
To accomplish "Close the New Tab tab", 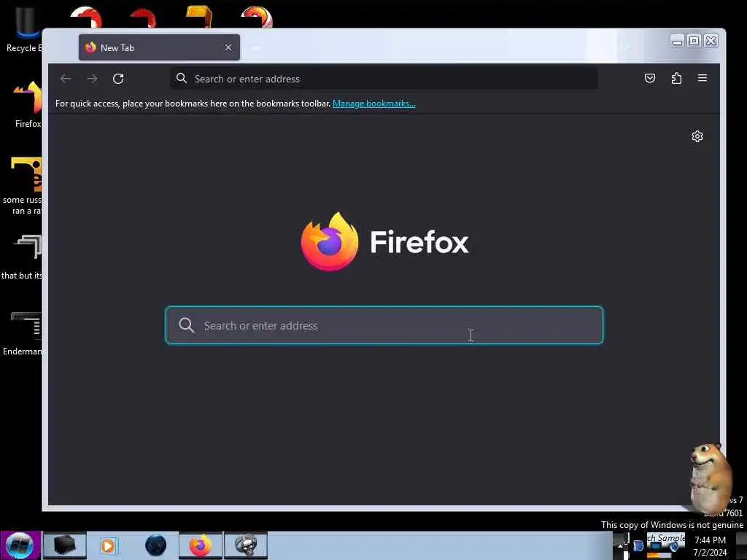I will pos(228,47).
